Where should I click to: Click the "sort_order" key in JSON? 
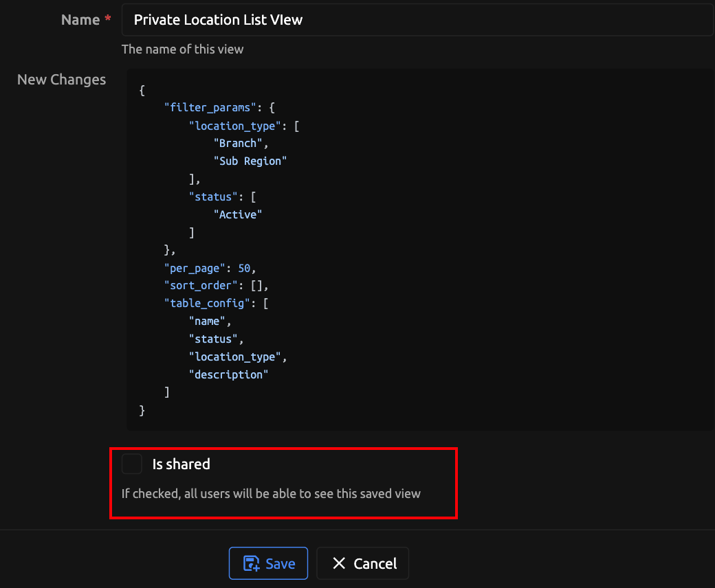tap(203, 286)
